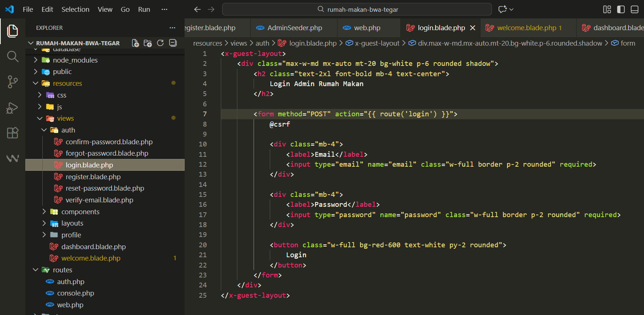Toggle the primary side bar visibility
The height and width of the screenshot is (315, 644).
(x=621, y=10)
